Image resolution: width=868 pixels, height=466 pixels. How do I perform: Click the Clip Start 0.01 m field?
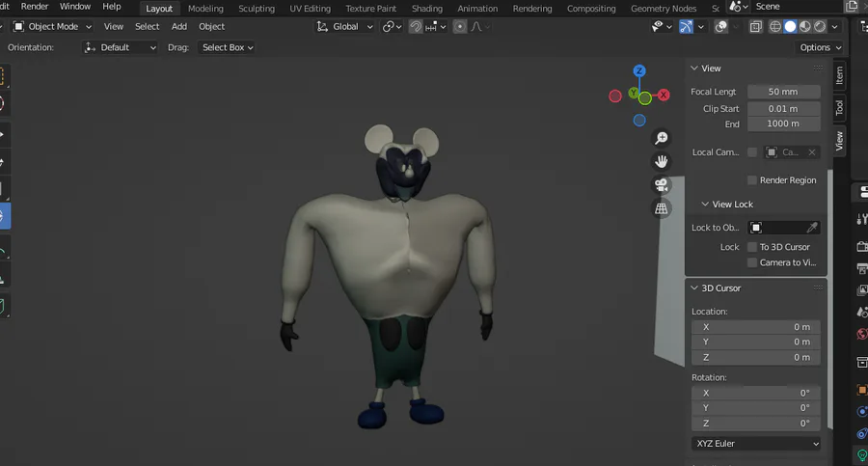[x=784, y=109]
